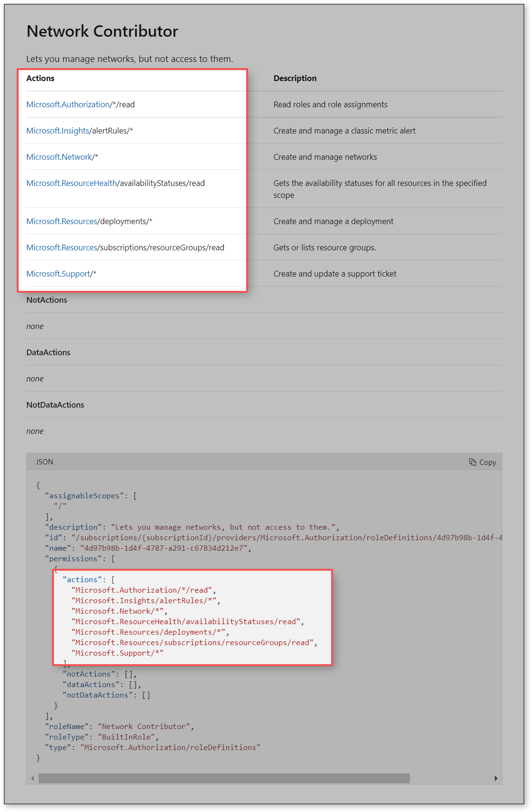The width and height of the screenshot is (532, 812).
Task: Click 'Create and manage a classic metric alert'
Action: [344, 131]
